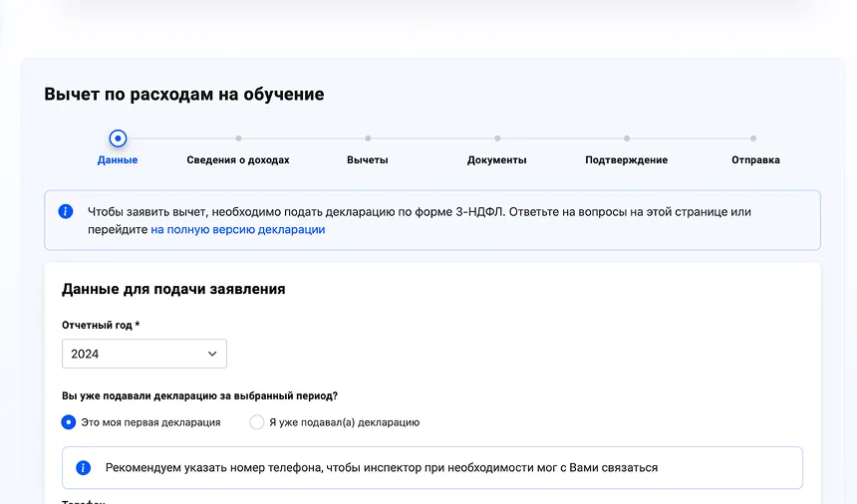Open the Отчетный год dropdown showing 2024
The width and height of the screenshot is (857, 504).
point(143,354)
